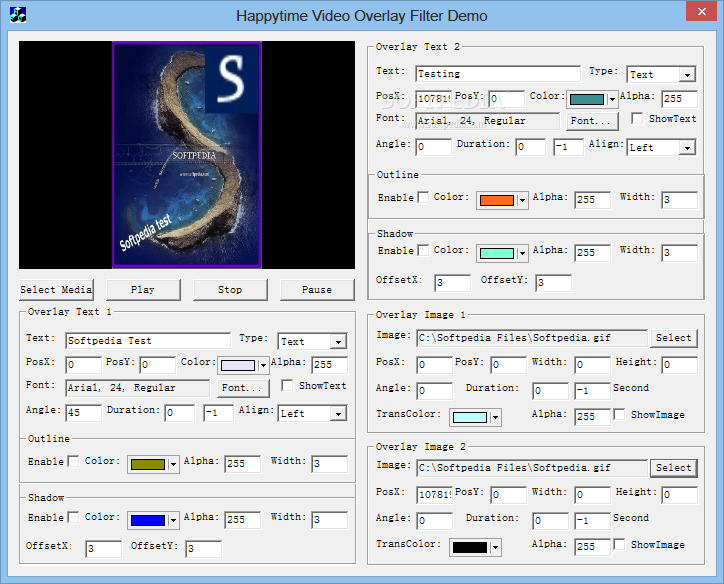Click PosX field in Overlay Text 1
724x584 pixels.
(84, 365)
